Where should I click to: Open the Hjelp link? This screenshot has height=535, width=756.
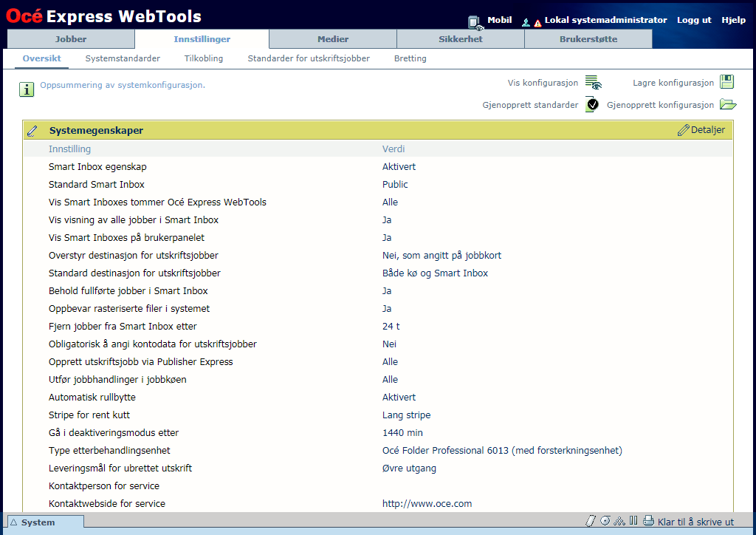point(733,20)
